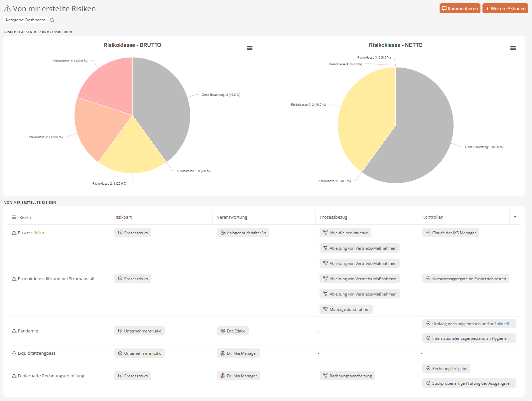Open the Prozessrisiko risk entry

point(31,233)
